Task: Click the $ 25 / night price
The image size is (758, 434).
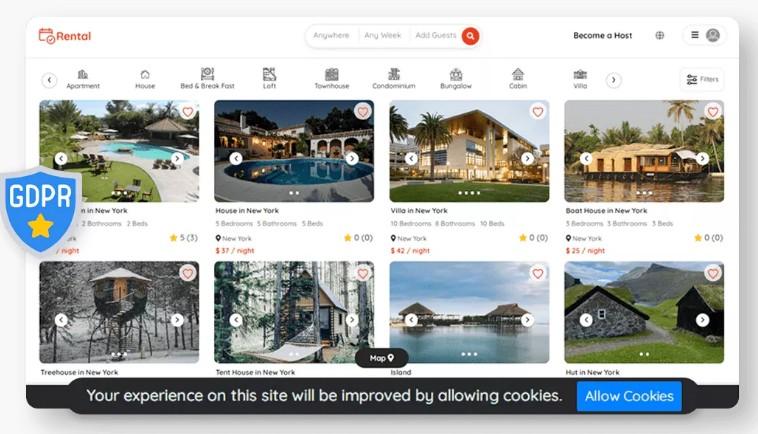Action: coord(585,250)
